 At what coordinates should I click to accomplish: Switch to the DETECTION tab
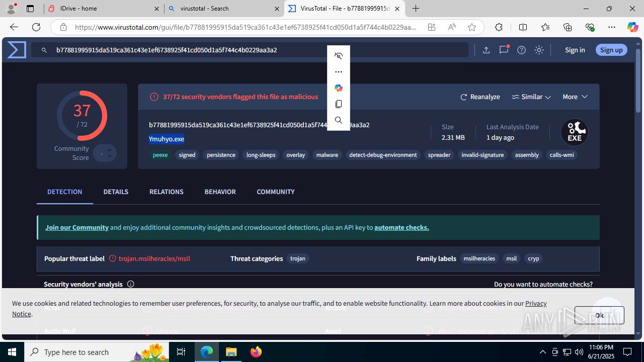65,192
